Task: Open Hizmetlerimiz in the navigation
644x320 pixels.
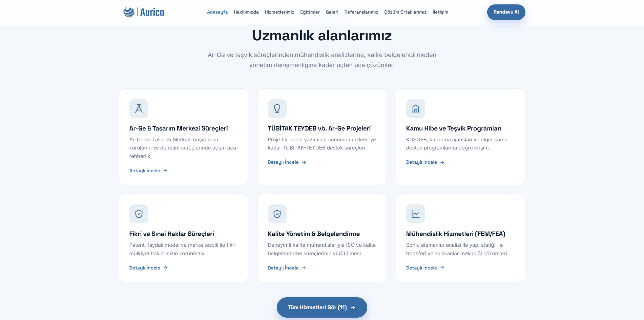Action: (279, 12)
